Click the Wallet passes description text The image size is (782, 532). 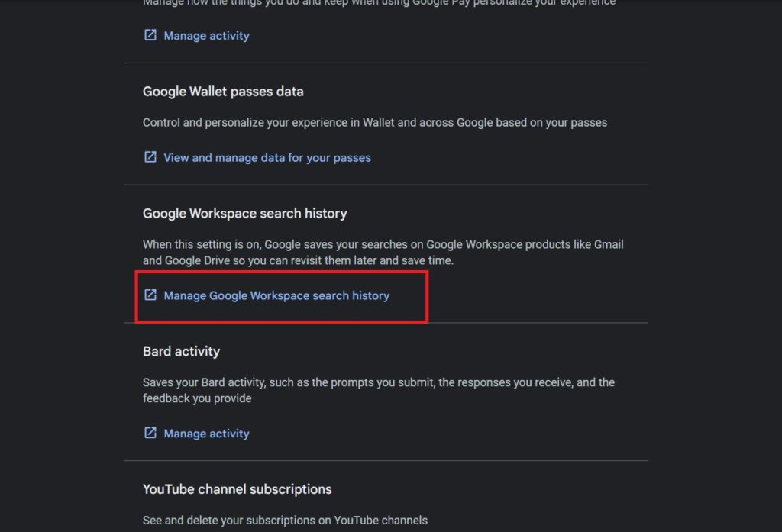(x=375, y=123)
